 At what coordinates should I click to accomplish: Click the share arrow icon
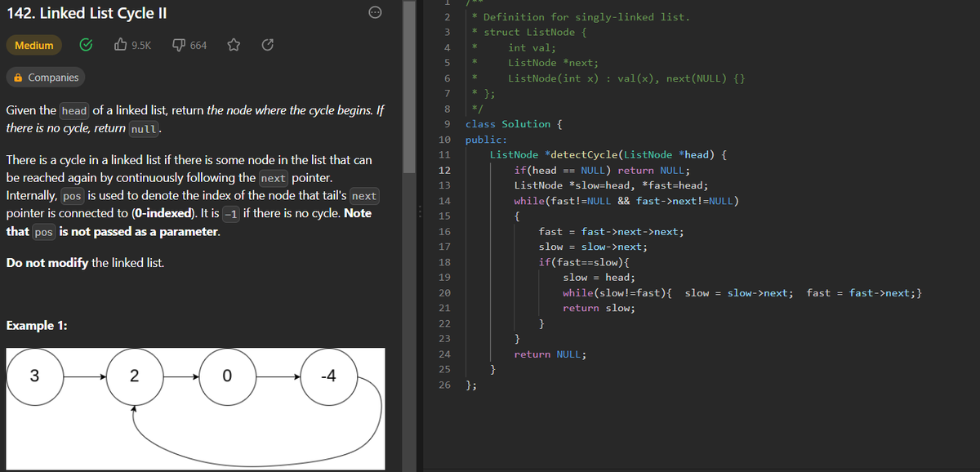point(266,46)
